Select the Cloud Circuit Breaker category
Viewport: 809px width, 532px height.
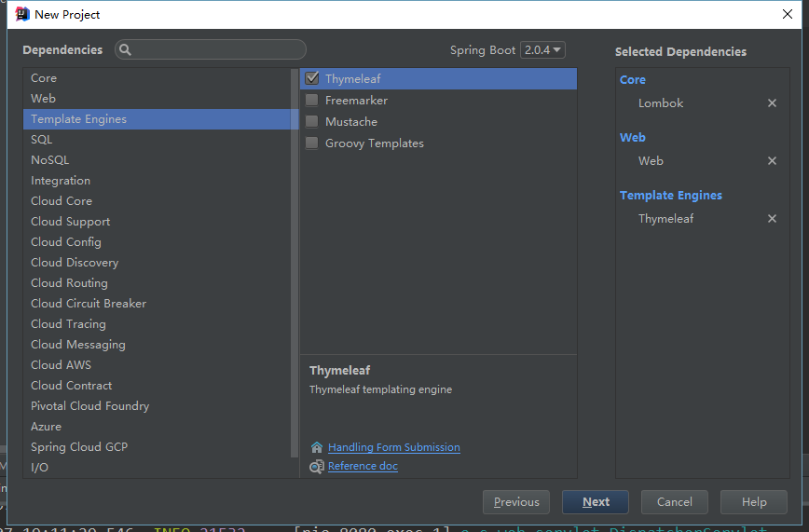click(x=157, y=304)
